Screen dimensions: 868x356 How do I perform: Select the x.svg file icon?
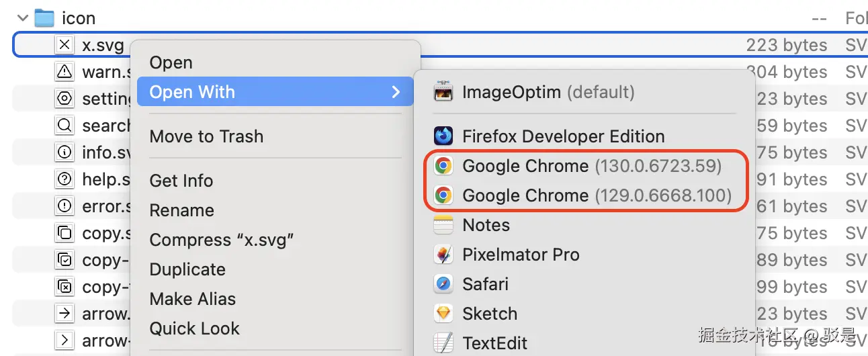[x=64, y=45]
